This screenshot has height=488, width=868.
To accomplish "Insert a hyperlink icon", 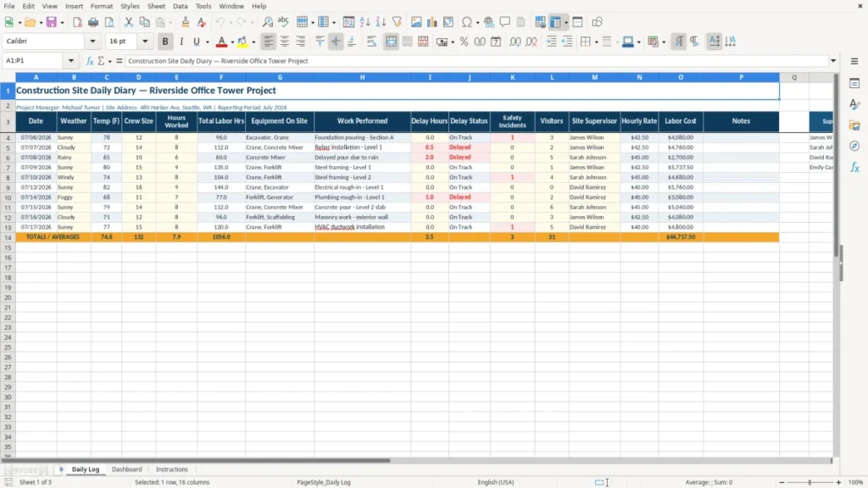I will point(489,22).
